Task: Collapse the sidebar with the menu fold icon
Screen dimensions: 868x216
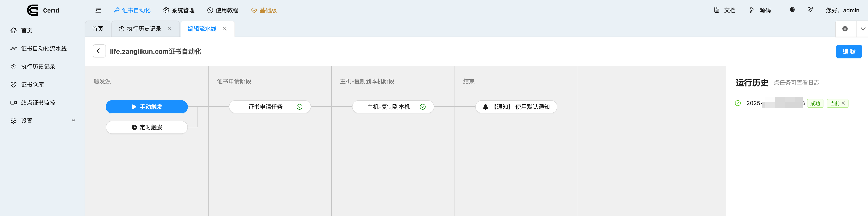Action: (98, 10)
